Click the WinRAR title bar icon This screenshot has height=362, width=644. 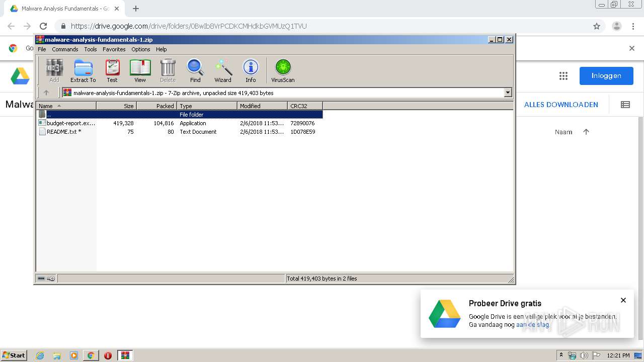point(40,39)
